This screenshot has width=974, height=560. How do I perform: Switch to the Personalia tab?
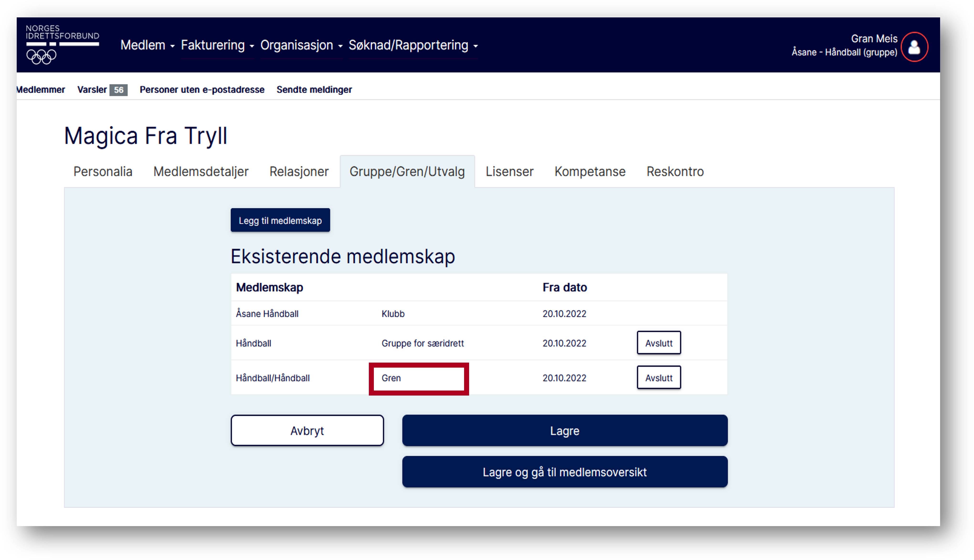[103, 172]
